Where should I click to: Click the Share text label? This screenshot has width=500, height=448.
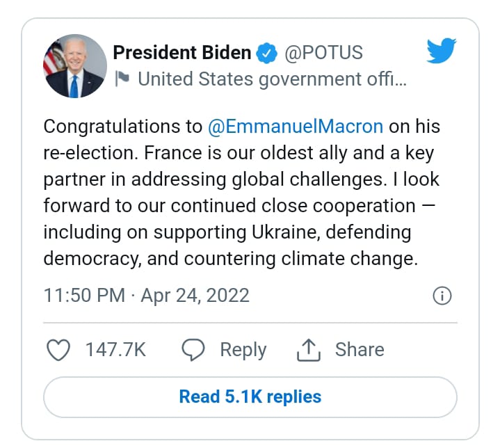click(x=359, y=350)
